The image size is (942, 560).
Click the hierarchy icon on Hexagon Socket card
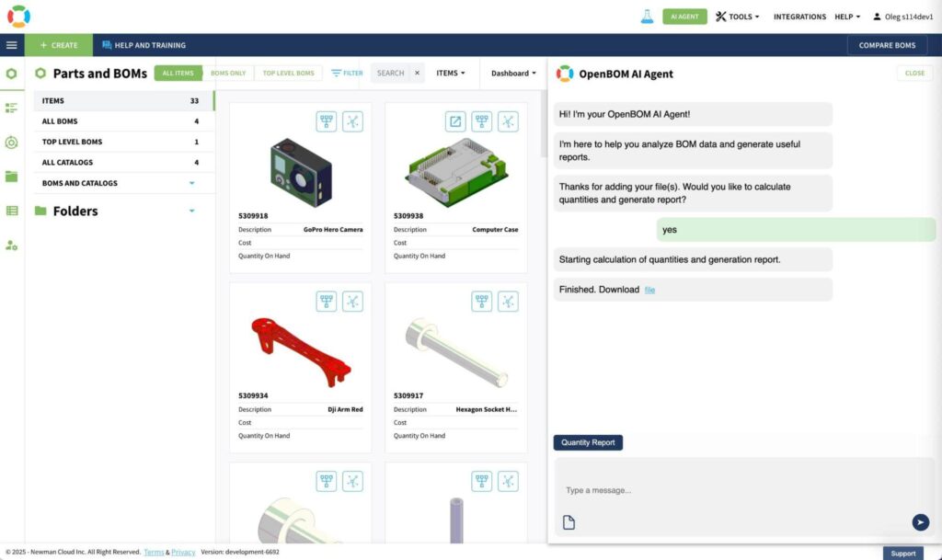click(482, 302)
